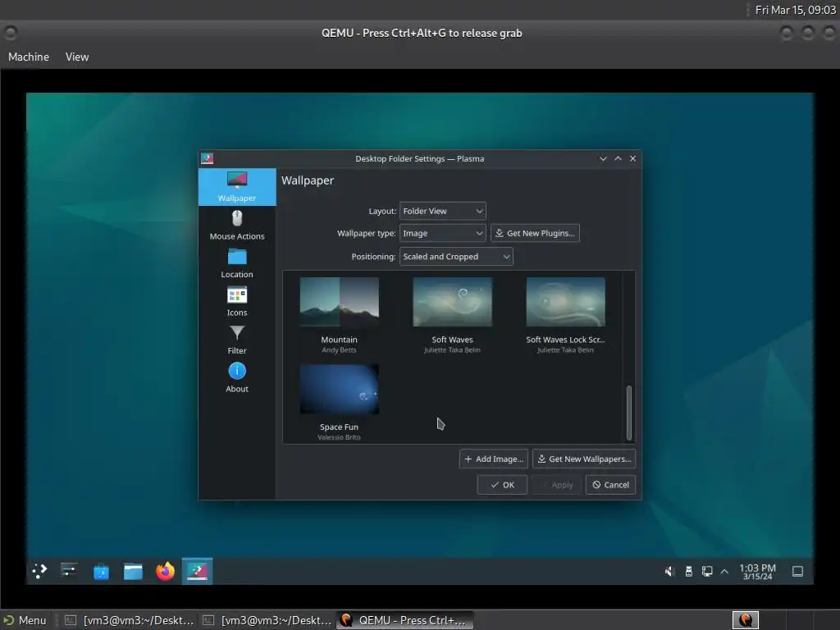Click the QEMU window left titlebar button
Image resolution: width=840 pixels, height=630 pixels.
tap(11, 33)
